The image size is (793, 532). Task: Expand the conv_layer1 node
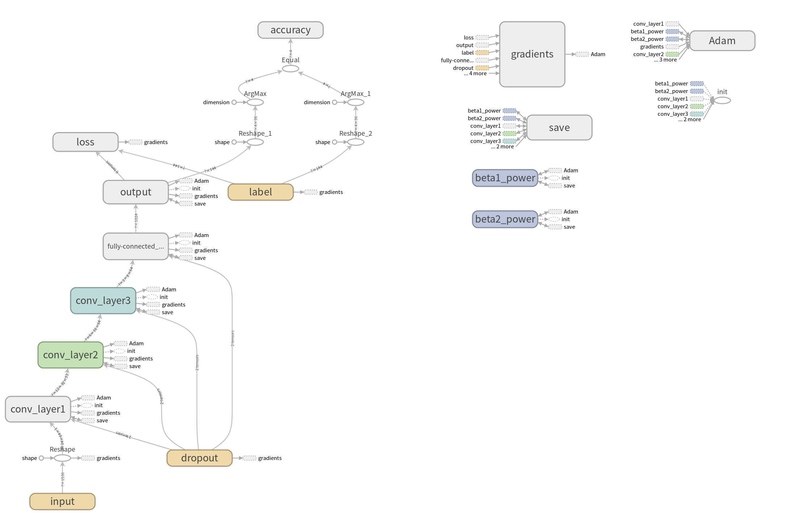(x=38, y=409)
